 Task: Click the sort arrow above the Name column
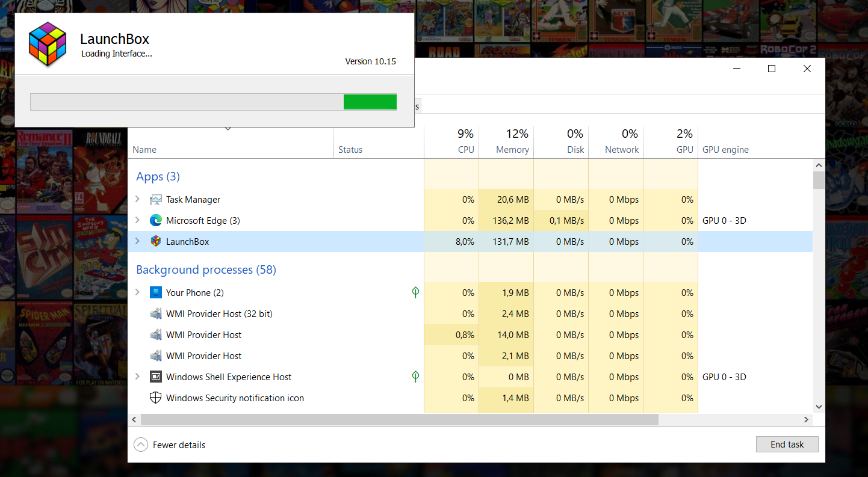(x=228, y=128)
